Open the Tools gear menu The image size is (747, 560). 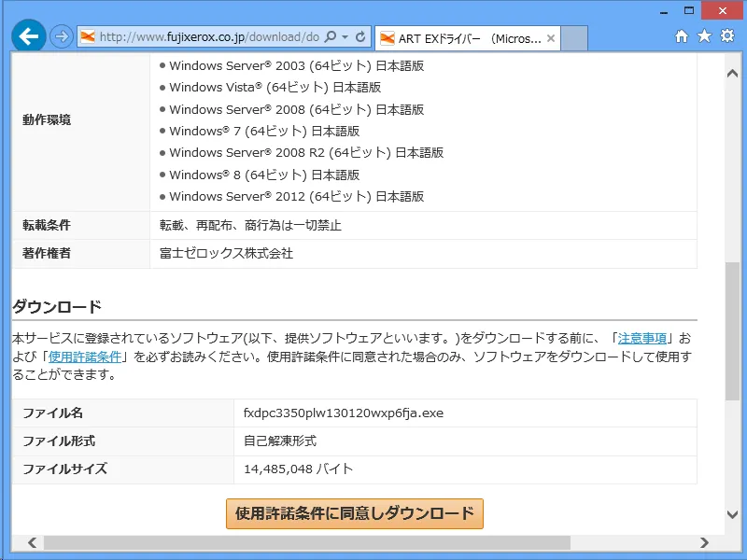[727, 37]
